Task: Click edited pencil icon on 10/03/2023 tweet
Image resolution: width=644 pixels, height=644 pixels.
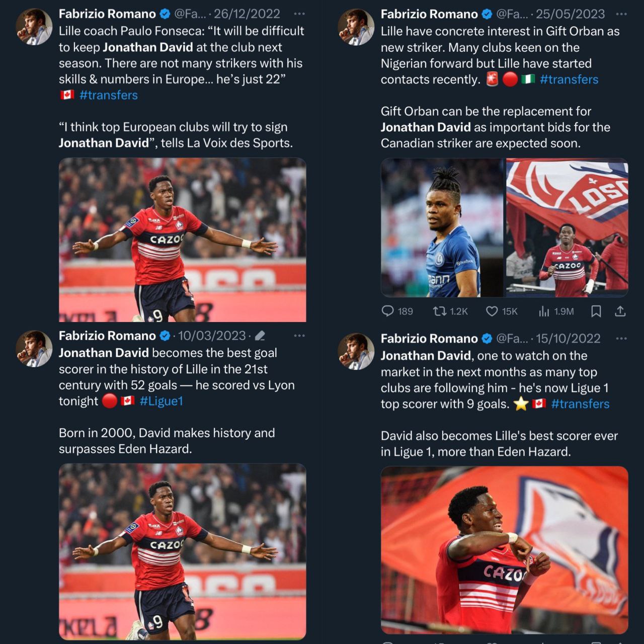Action: 260,336
